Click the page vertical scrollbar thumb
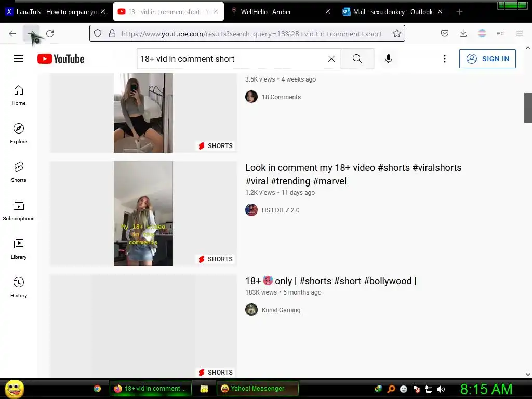Viewport: 532px width, 399px height. point(528,108)
